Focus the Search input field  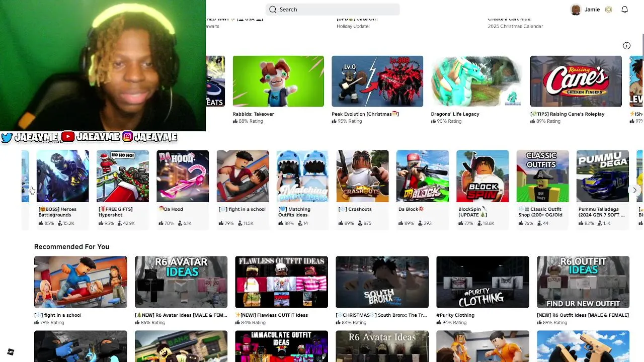pos(333,10)
